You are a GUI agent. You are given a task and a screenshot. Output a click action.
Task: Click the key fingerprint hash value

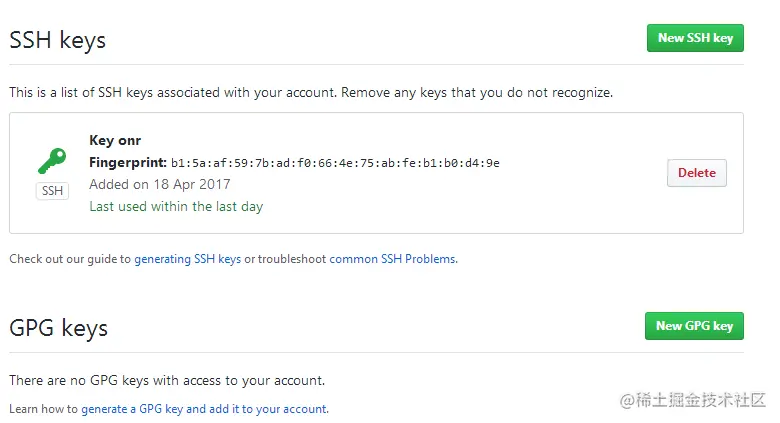[335, 163]
